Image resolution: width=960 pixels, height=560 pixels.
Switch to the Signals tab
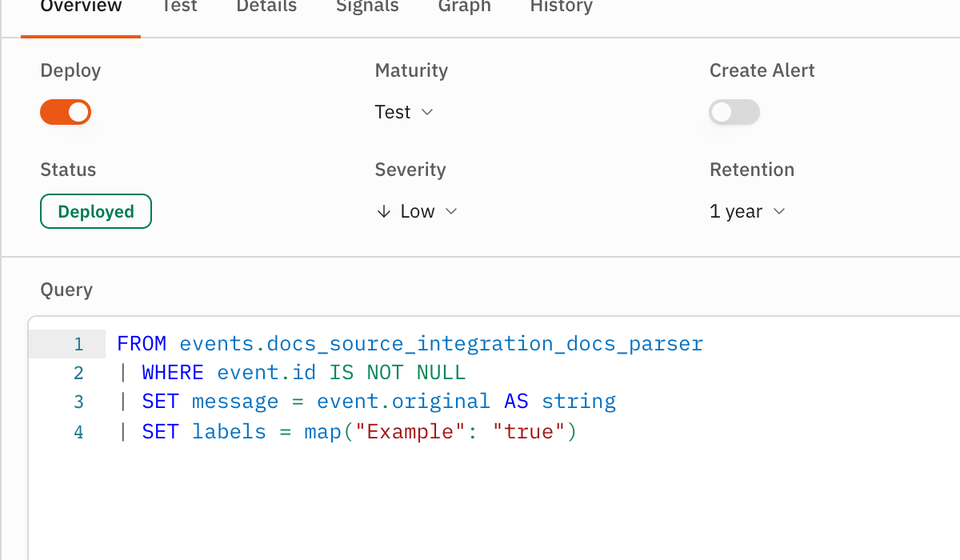[367, 7]
